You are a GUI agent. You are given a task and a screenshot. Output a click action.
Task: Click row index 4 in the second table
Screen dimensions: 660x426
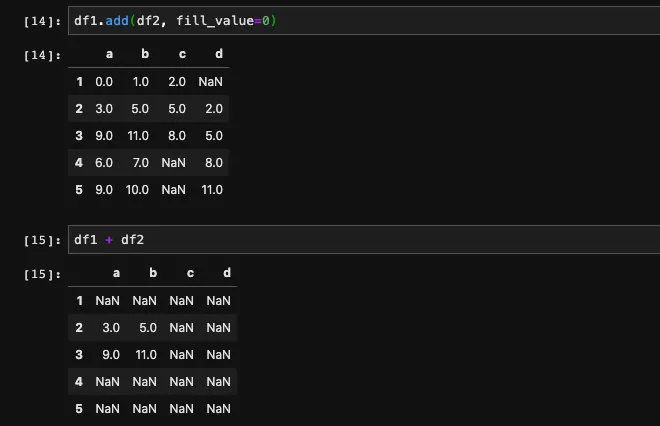pos(79,381)
